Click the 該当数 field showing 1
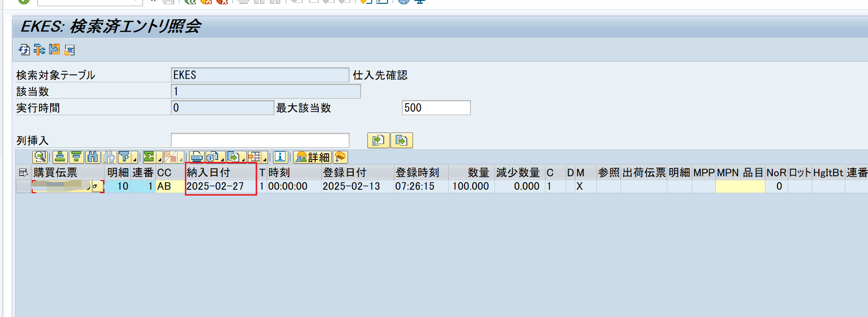The height and width of the screenshot is (317, 868). tap(266, 92)
